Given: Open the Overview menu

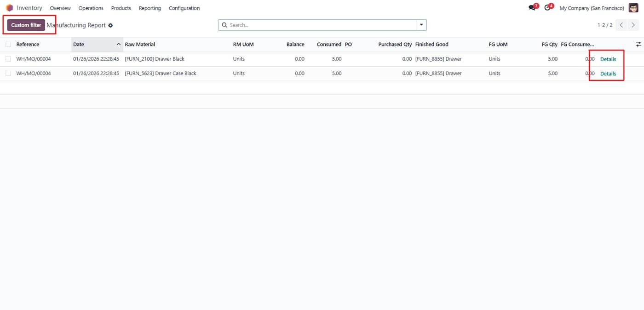Looking at the screenshot, I should (60, 8).
